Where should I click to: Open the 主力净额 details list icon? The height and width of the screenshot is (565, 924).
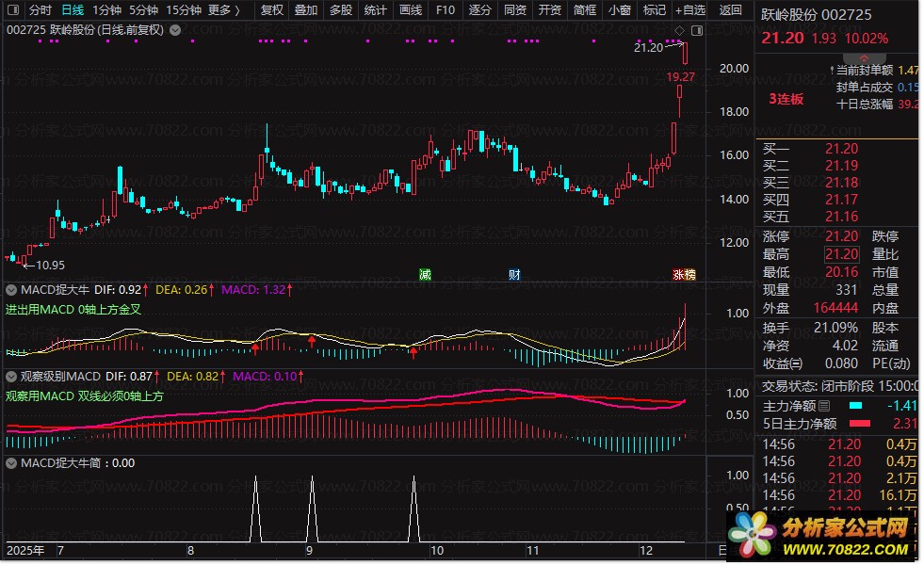click(825, 406)
